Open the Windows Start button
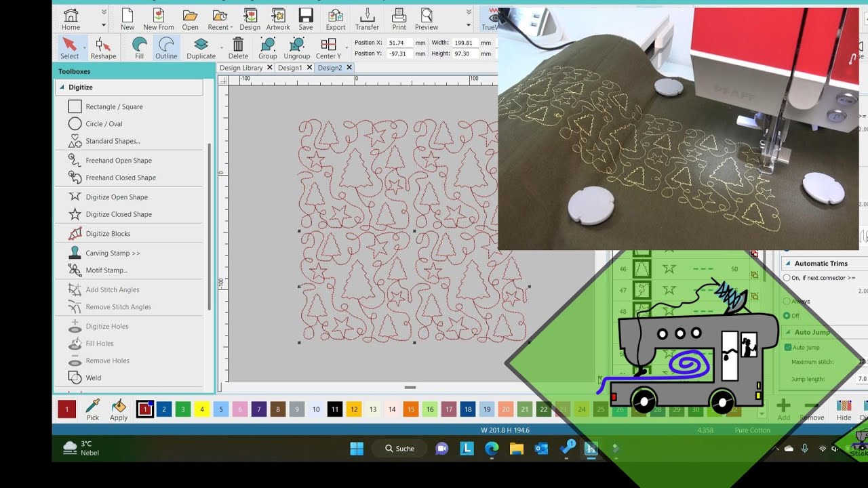This screenshot has height=488, width=868. pos(357,448)
